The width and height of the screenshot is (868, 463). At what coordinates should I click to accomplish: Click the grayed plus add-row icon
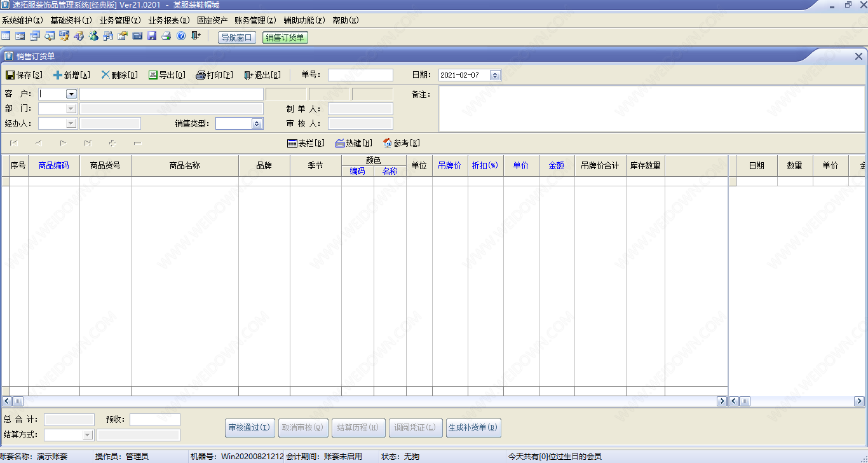click(112, 143)
